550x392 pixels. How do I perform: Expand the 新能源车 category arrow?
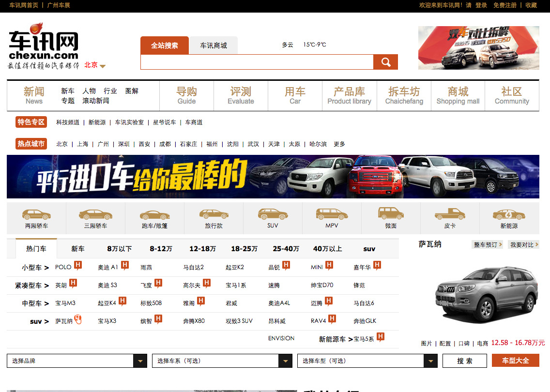(x=351, y=339)
